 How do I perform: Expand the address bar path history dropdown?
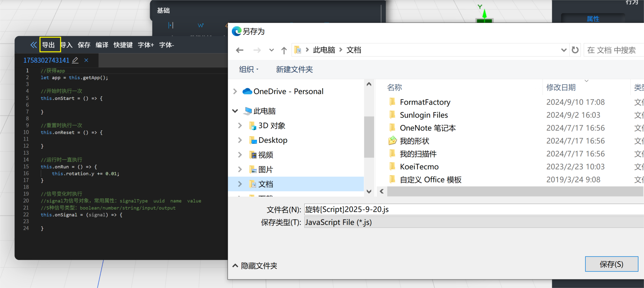(563, 50)
